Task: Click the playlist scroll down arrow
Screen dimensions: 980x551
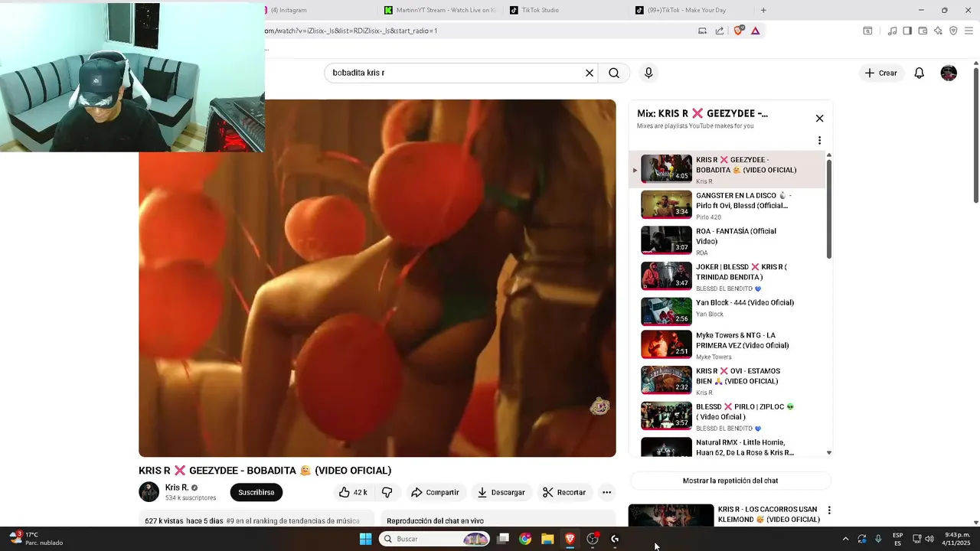Action: coord(829,453)
